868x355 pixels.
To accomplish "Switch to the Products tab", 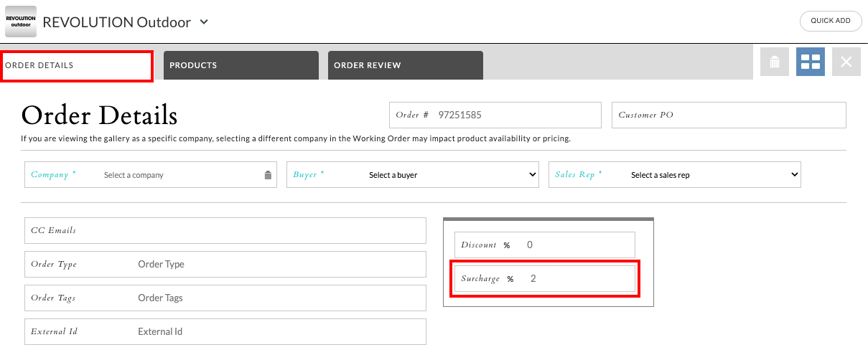I will click(x=241, y=65).
